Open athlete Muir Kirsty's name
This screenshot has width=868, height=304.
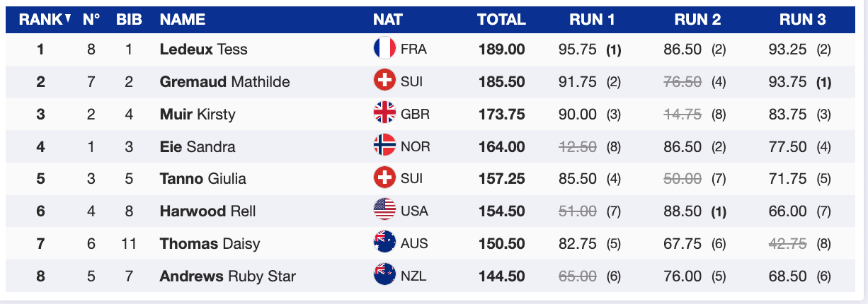point(198,115)
